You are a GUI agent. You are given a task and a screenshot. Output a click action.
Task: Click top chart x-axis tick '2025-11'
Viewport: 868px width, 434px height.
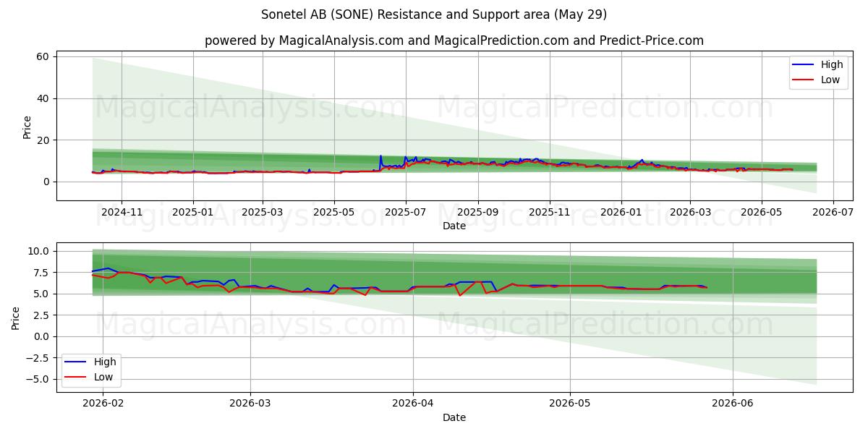550,211
